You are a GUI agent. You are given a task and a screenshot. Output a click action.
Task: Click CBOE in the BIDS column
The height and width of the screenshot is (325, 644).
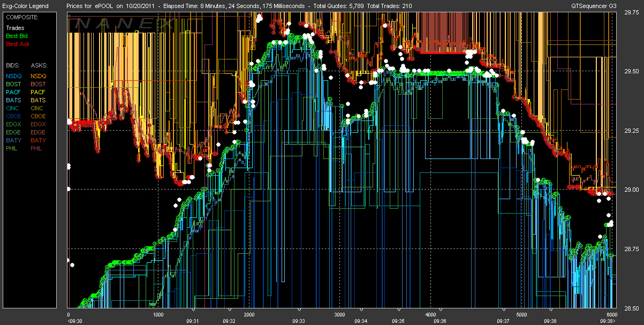click(14, 116)
